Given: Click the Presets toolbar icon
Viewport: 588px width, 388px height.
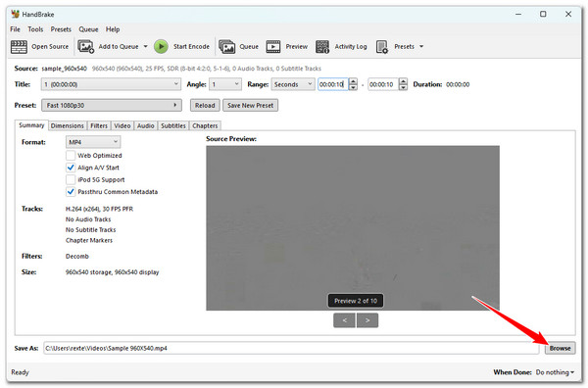Looking at the screenshot, I should [382, 47].
